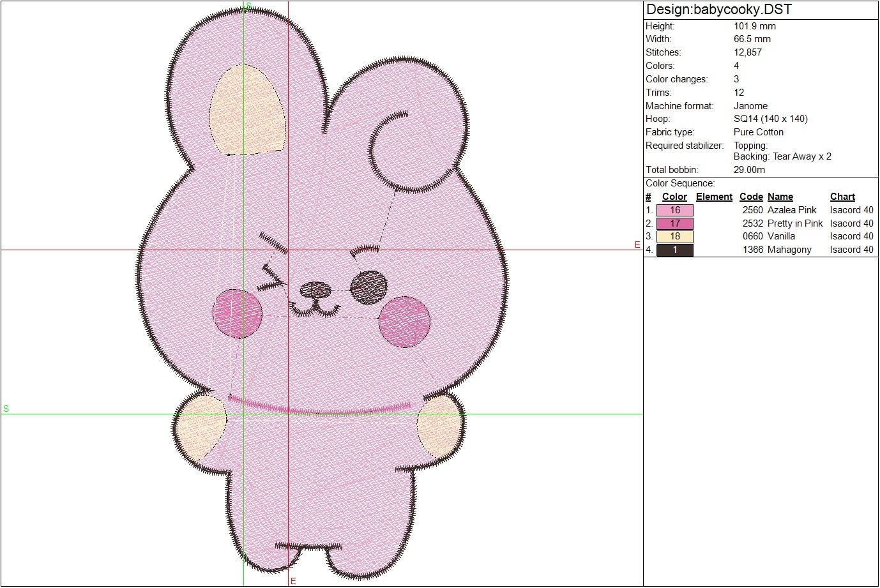The image size is (880, 588).
Task: Click the Hoop value SQ14 (140 x 140)
Action: [770, 119]
